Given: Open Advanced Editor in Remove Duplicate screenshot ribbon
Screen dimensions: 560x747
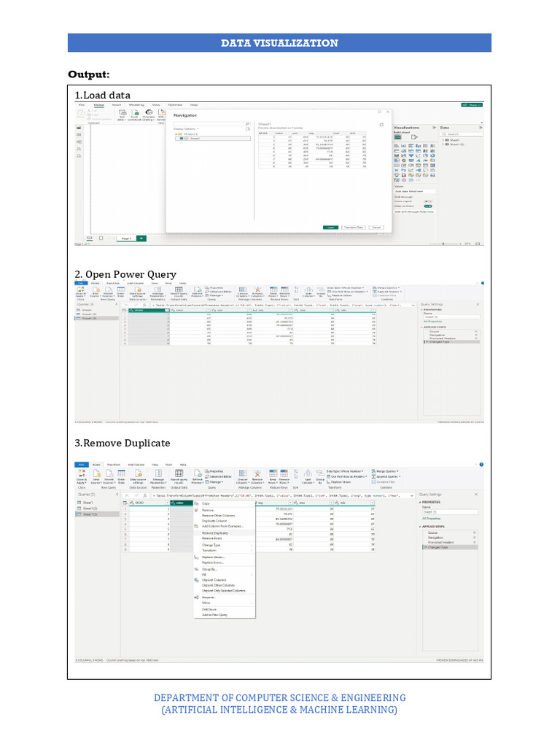Looking at the screenshot, I should pyautogui.click(x=219, y=476).
